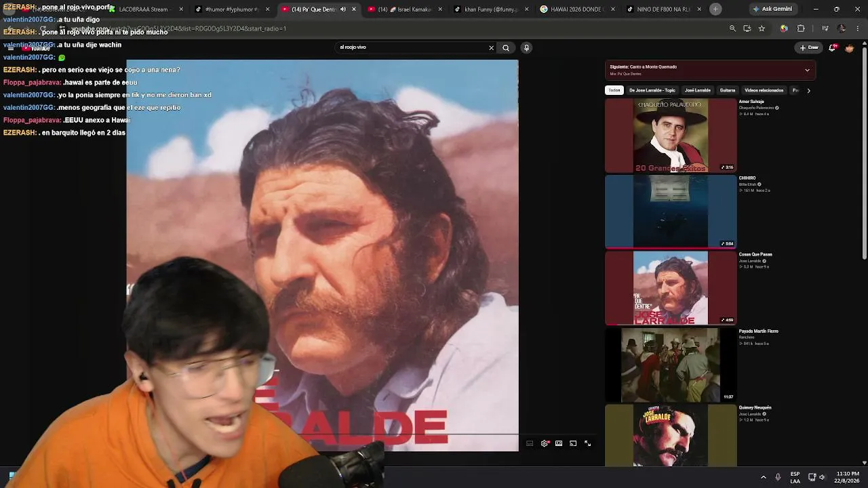Close the 'Pa' Que Dentre' browser tab
Viewport: 868px width, 488px height.
pyautogui.click(x=354, y=9)
